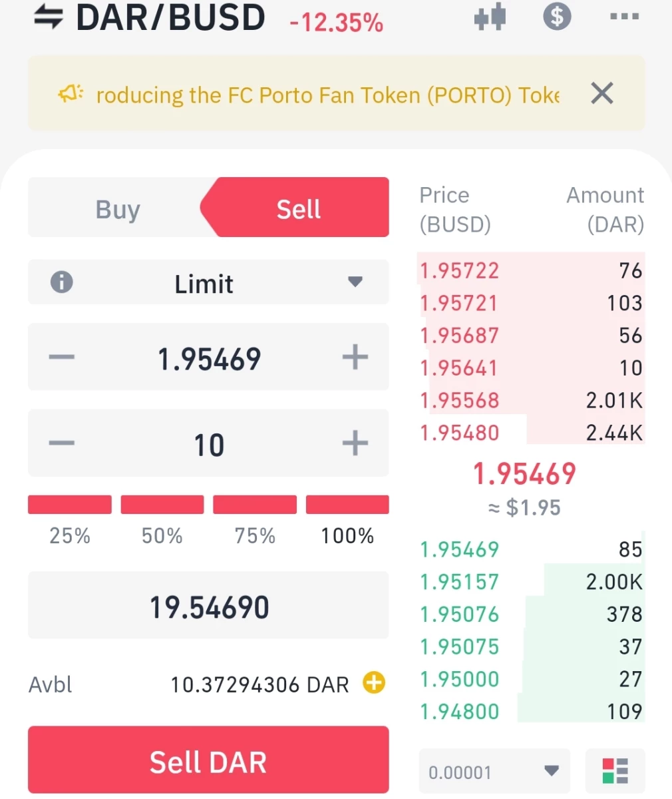
Task: Set amount to 100% bar
Action: coord(347,505)
